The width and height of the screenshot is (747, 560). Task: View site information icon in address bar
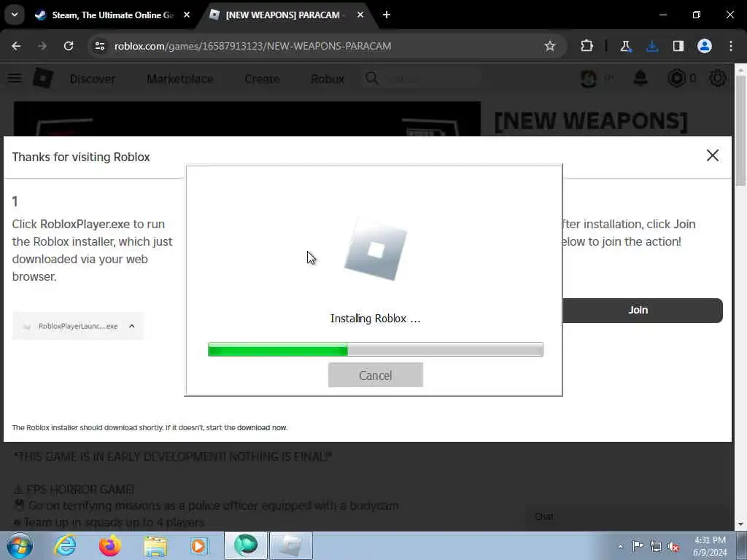tap(99, 46)
